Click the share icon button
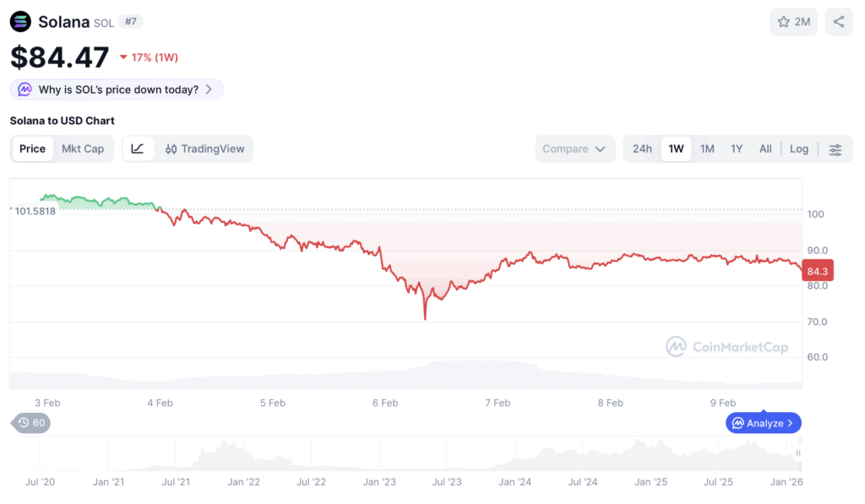The width and height of the screenshot is (865, 504). point(839,22)
